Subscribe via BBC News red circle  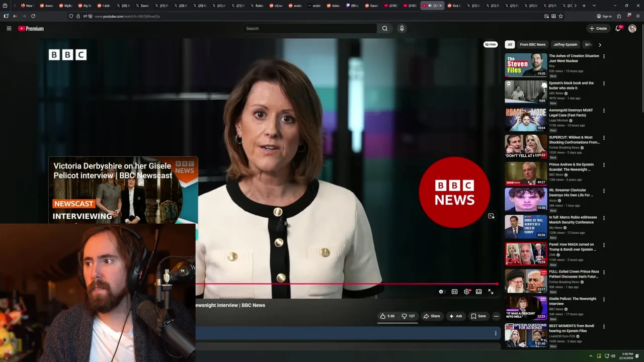[454, 193]
